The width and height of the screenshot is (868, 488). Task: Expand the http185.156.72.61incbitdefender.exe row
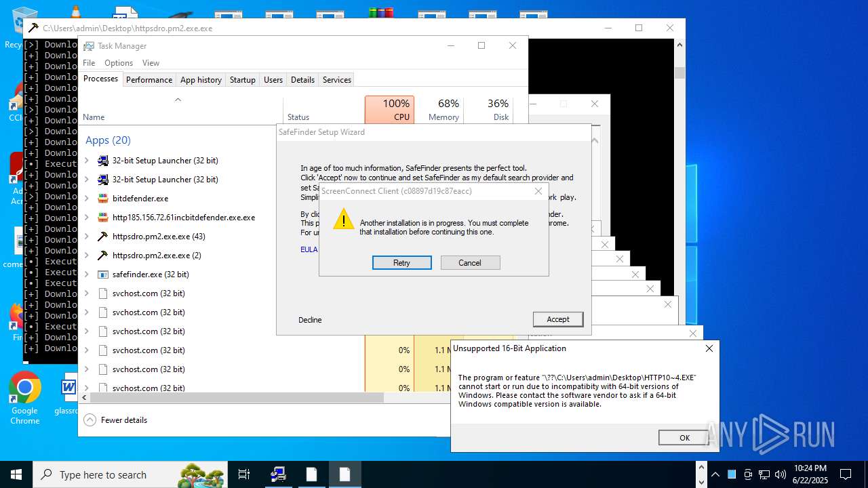pos(86,218)
